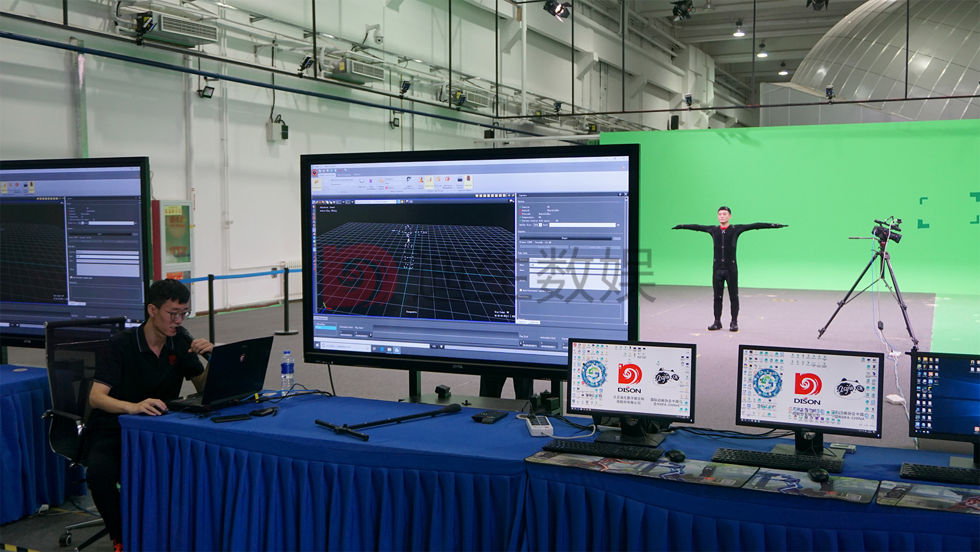This screenshot has height=552, width=980.
Task: Click the highlighted Capture ribbon icon
Action: click(x=468, y=182)
